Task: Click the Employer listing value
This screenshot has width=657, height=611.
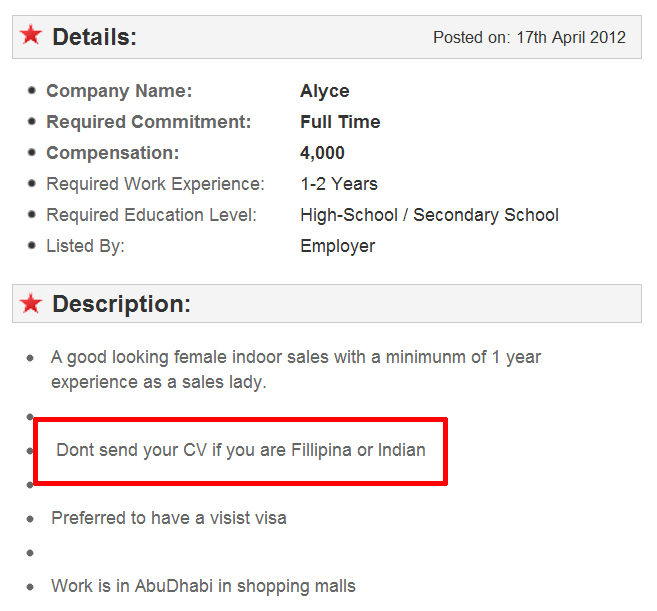Action: coord(338,246)
